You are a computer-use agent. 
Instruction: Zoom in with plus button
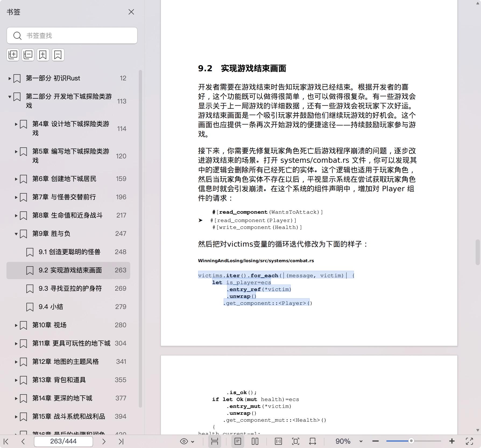tap(452, 441)
